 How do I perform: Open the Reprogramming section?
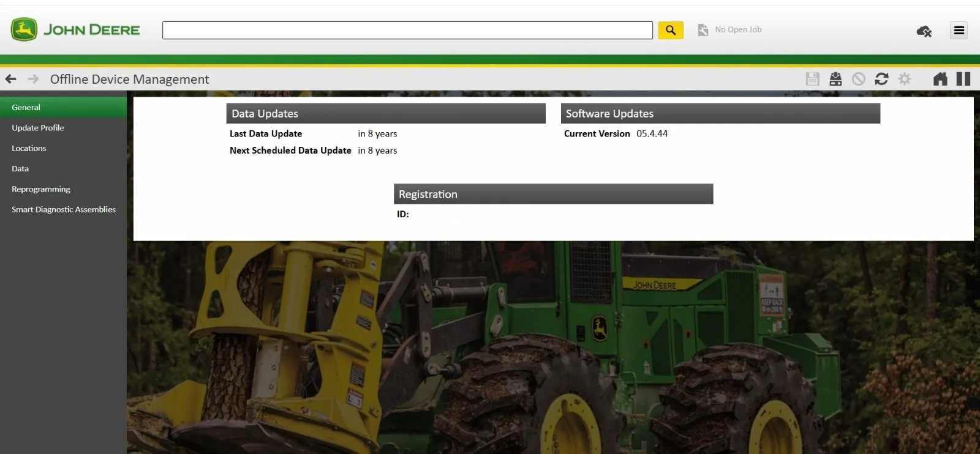tap(41, 189)
